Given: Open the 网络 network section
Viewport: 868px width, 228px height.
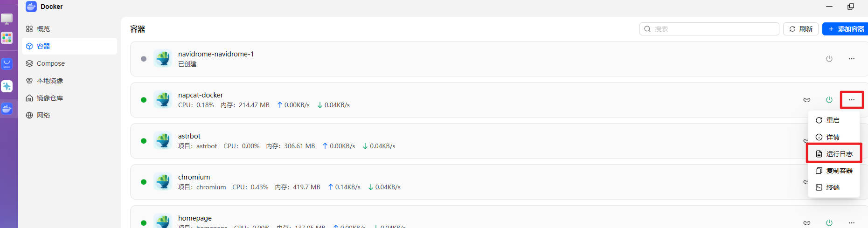Looking at the screenshot, I should 38,115.
